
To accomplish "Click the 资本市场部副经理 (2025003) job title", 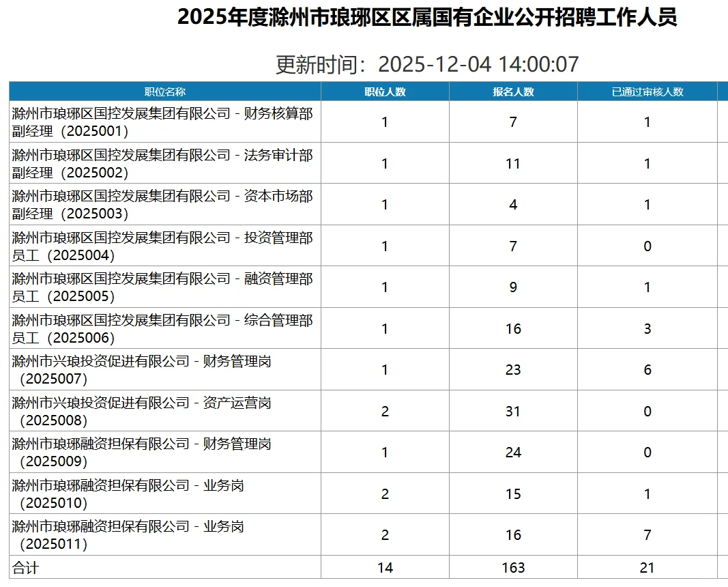I will (x=164, y=204).
